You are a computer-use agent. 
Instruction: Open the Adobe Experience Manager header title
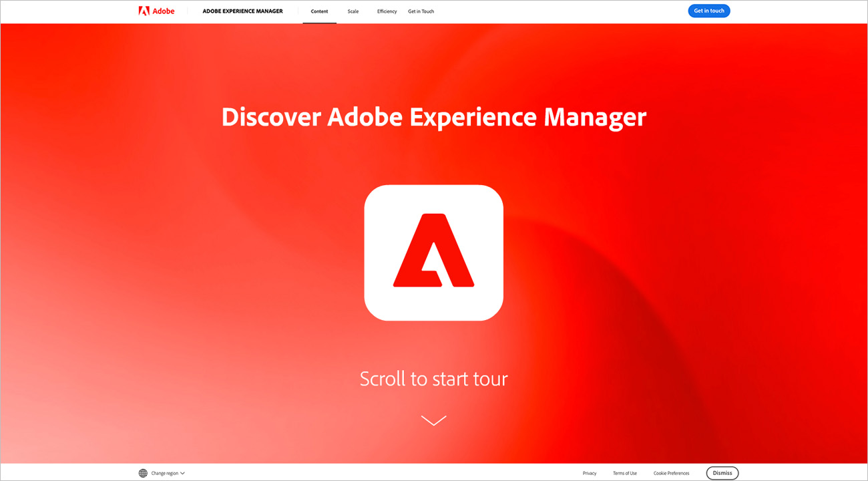[x=242, y=11]
